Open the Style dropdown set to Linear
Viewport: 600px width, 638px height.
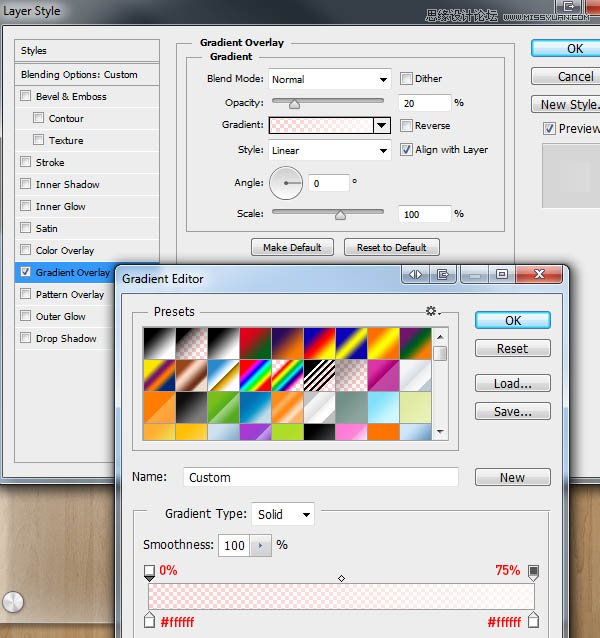[329, 150]
